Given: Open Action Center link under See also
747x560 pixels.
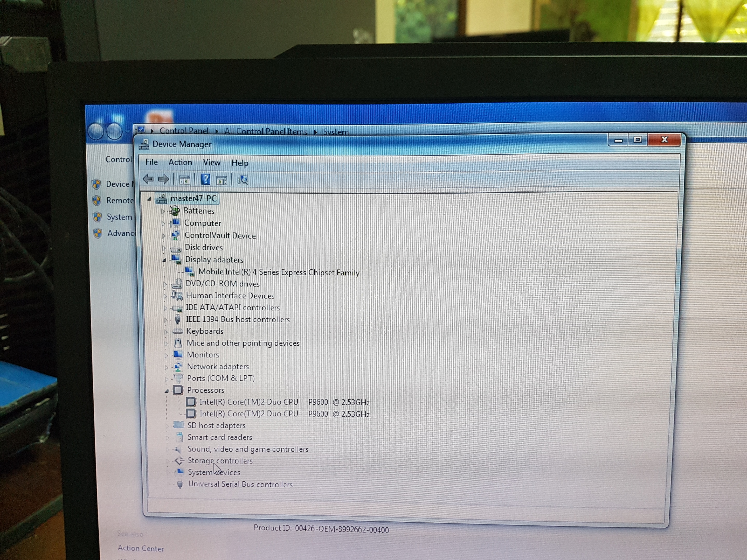Looking at the screenshot, I should (x=141, y=549).
